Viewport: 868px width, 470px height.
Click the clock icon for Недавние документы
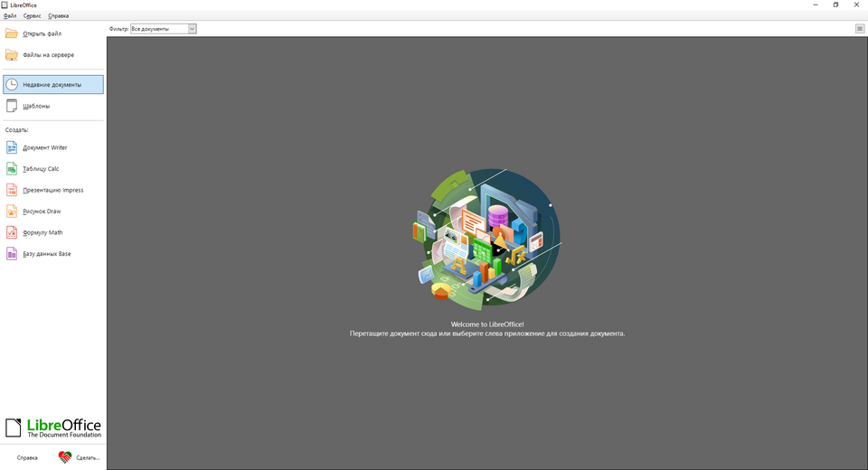(12, 85)
